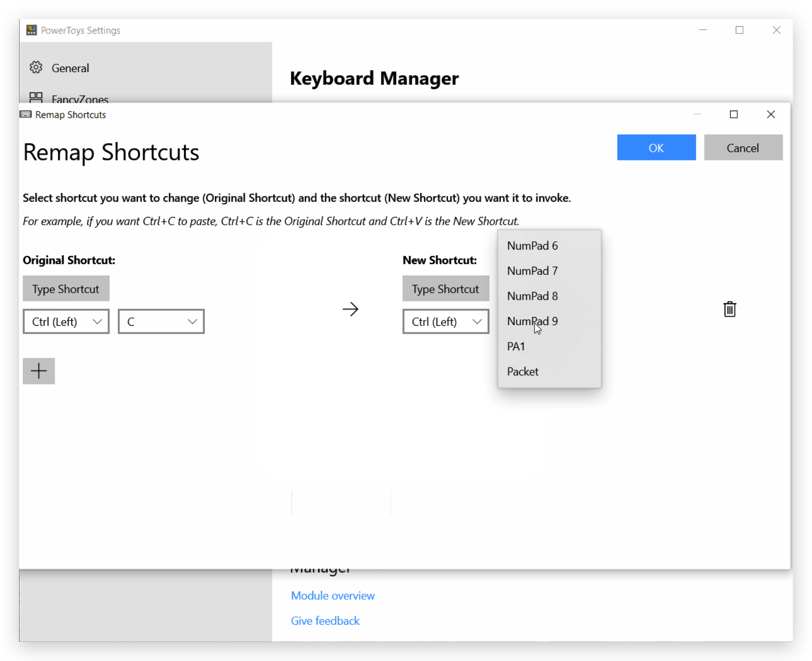Click Type Shortcut under New Shortcut
Screen dimensions: 812x661
(x=446, y=288)
